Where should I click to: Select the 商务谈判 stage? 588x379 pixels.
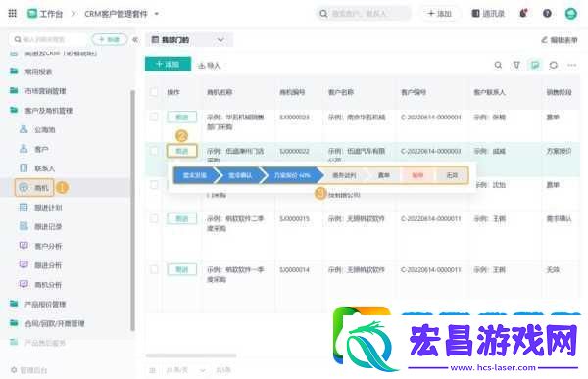(344, 175)
